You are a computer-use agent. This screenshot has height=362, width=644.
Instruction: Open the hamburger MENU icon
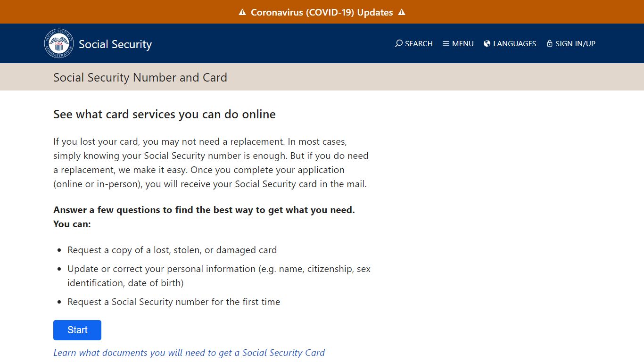445,43
